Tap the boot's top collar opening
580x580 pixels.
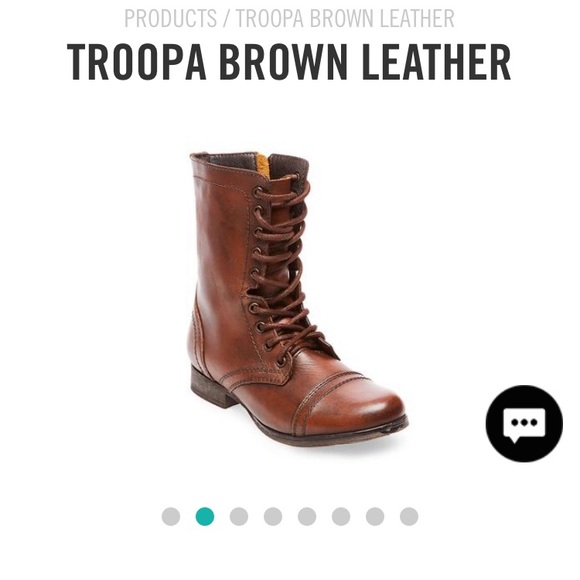pyautogui.click(x=252, y=162)
